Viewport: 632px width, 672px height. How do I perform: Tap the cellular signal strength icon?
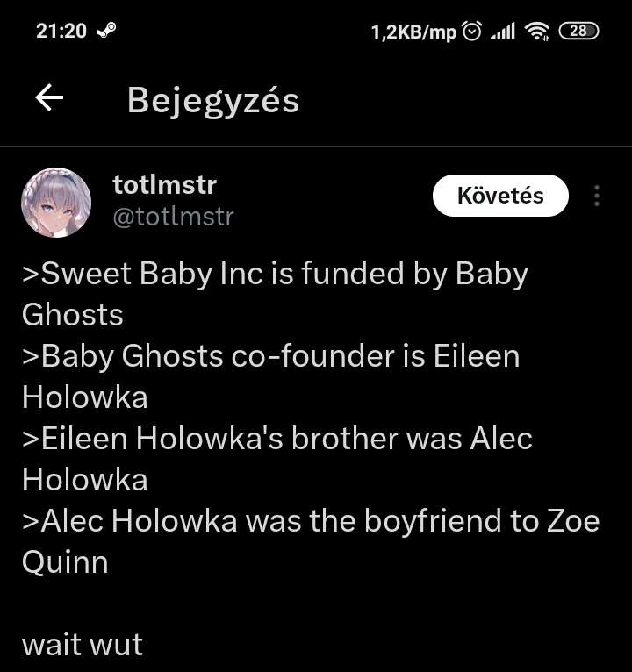(x=503, y=32)
